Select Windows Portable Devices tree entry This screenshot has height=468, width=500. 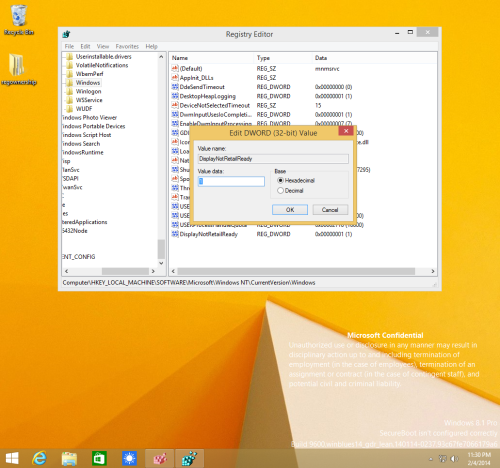(93, 126)
